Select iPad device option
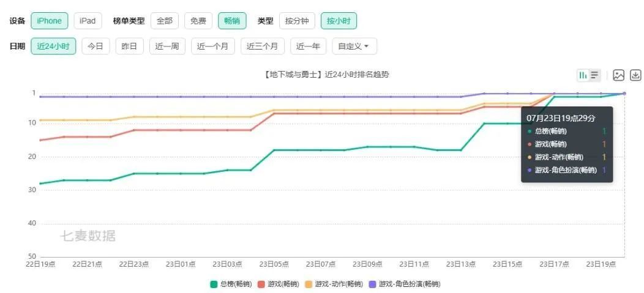 click(x=88, y=21)
